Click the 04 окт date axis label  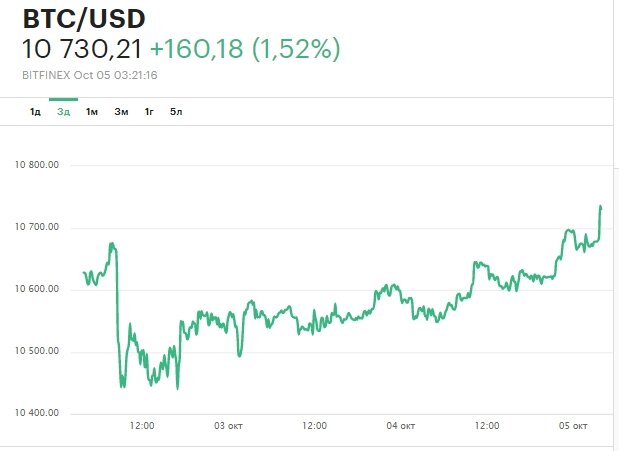pyautogui.click(x=401, y=426)
